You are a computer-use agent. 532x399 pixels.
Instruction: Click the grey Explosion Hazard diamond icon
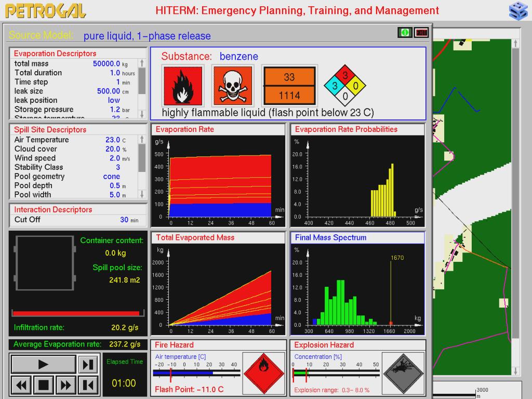403,373
